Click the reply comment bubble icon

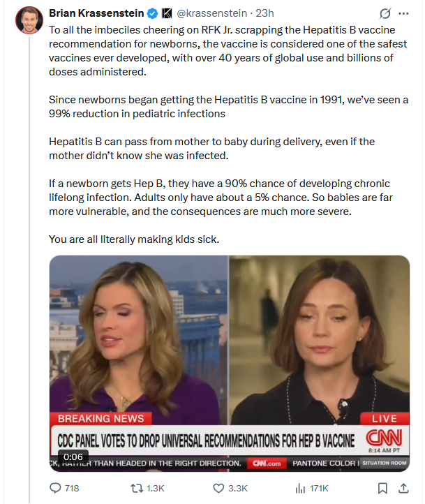tap(55, 488)
